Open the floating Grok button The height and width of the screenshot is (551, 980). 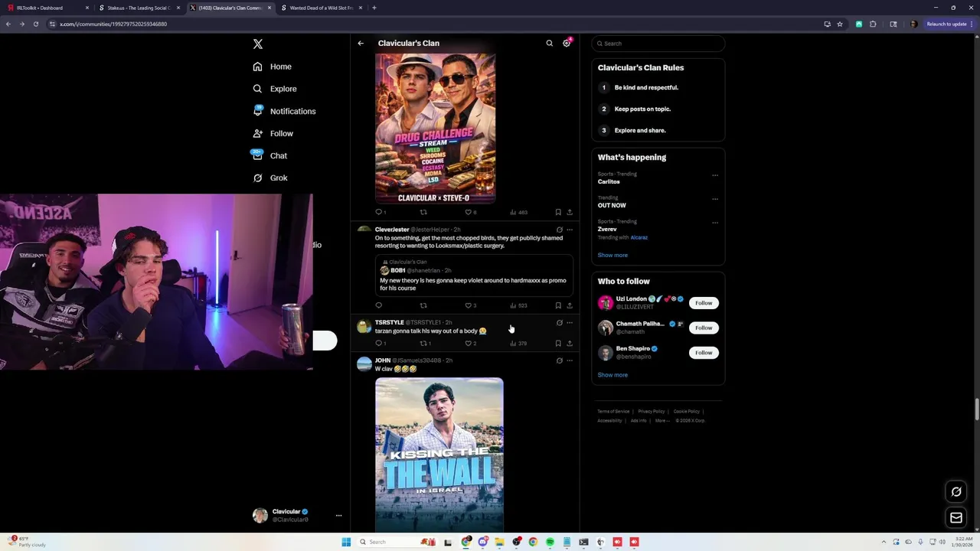956,491
